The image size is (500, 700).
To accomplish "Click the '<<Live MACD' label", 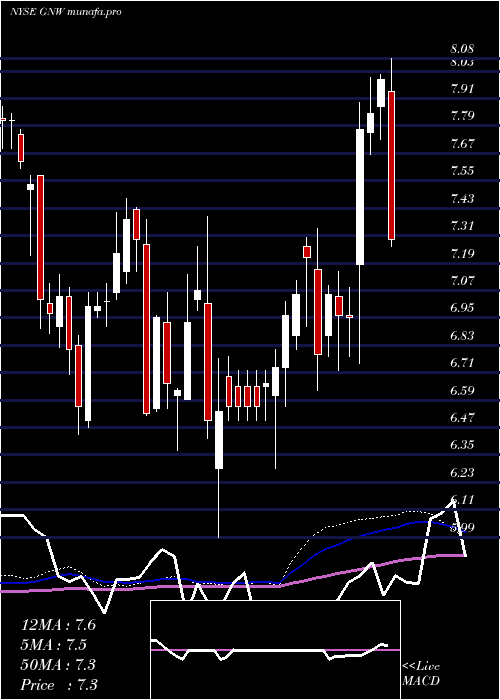I will point(421,674).
